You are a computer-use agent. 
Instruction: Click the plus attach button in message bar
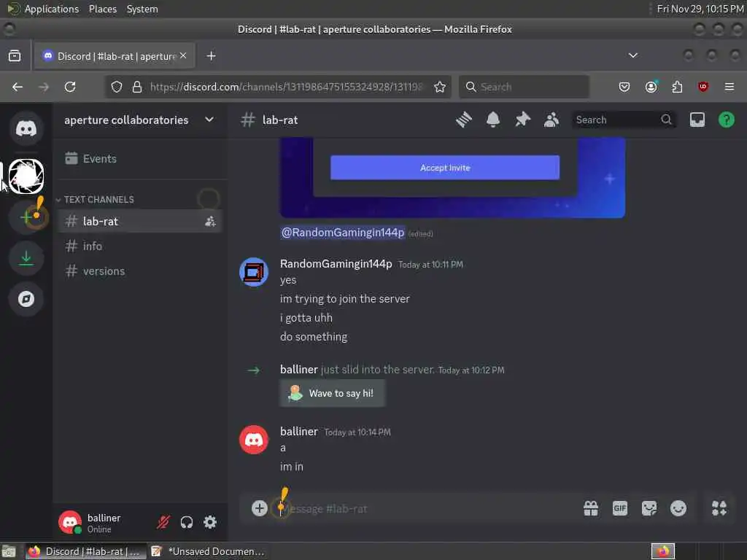coord(260,508)
